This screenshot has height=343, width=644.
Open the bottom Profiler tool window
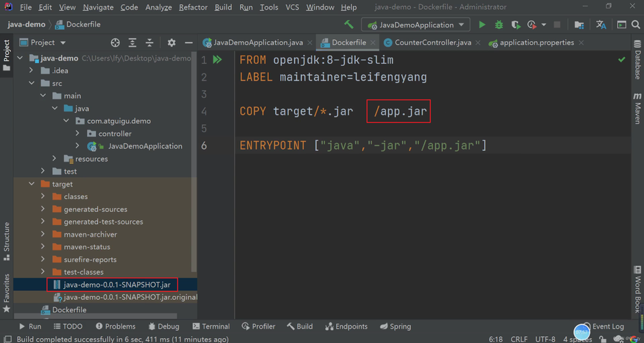pyautogui.click(x=259, y=327)
